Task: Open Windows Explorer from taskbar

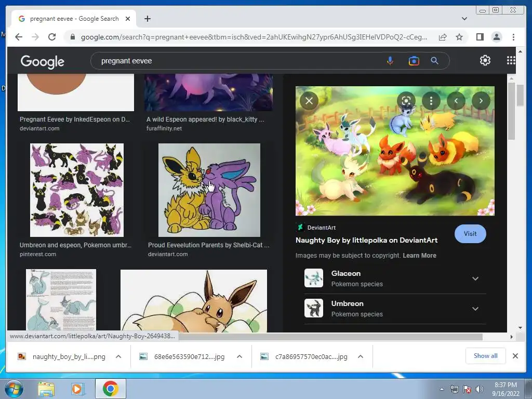Action: [x=46, y=389]
